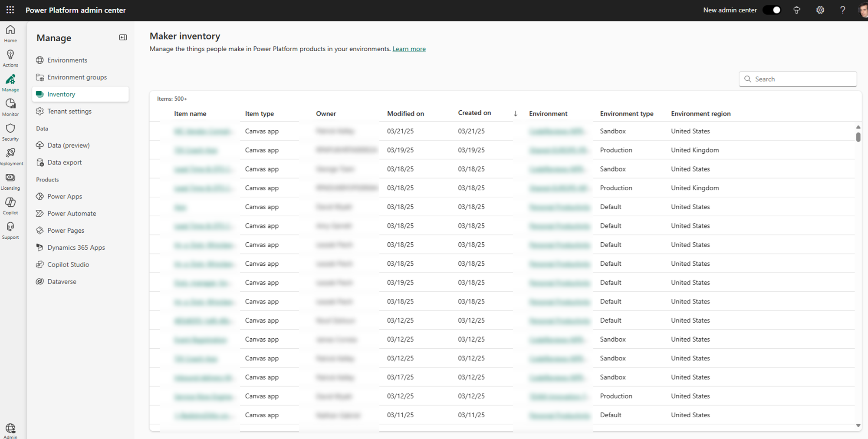The image size is (868, 439).
Task: Select Inventory in Manage menu
Action: point(80,94)
